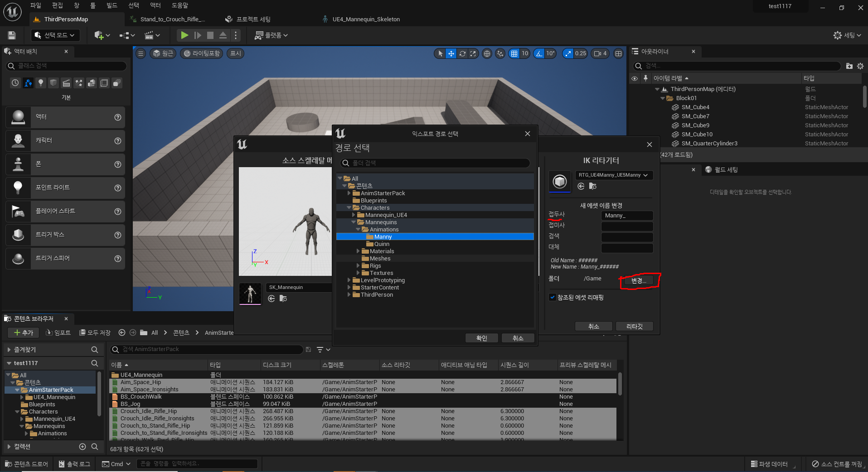868x472 pixels.
Task: Open RTG_UE4Manny_UE5Manny retargeter dropdown
Action: (x=614, y=175)
